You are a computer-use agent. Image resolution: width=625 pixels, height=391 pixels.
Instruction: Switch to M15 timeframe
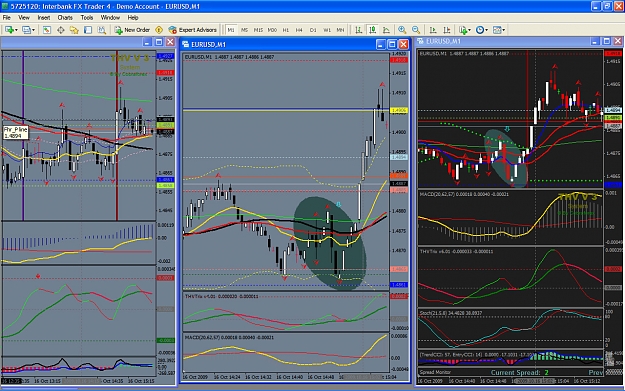pyautogui.click(x=258, y=30)
